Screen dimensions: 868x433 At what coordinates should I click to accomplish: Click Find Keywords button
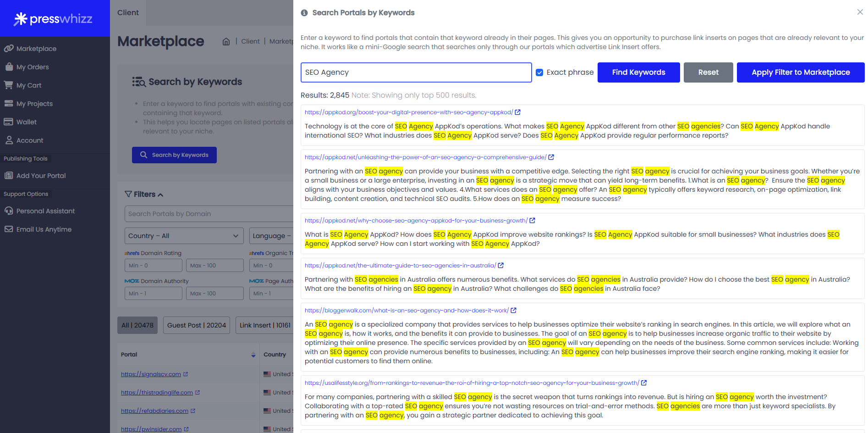(x=638, y=72)
